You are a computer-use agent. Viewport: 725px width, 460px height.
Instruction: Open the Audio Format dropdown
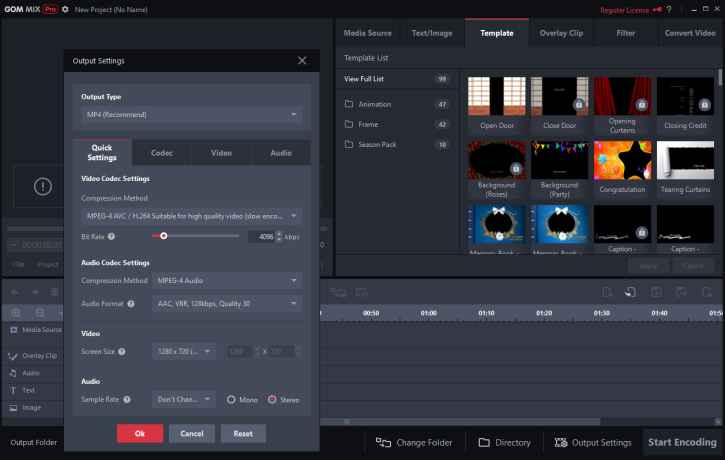[x=226, y=303]
